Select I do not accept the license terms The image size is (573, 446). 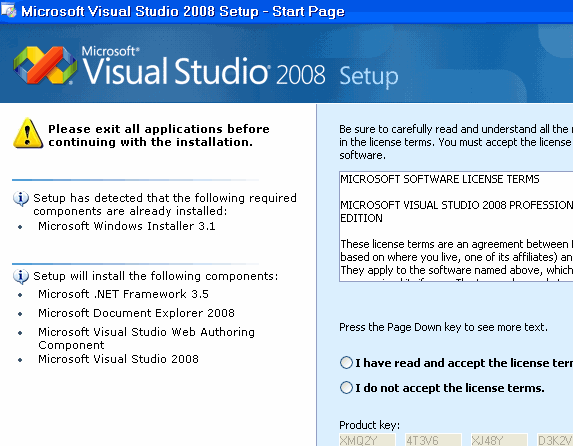click(346, 388)
